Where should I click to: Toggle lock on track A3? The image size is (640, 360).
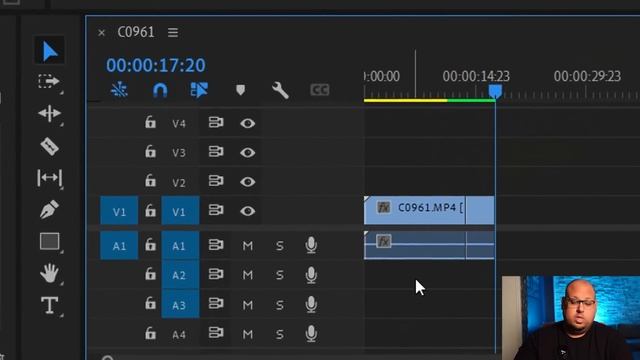click(150, 304)
